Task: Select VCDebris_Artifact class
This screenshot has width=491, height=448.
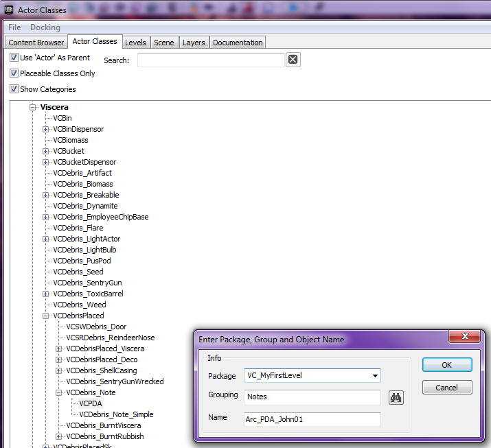Action: click(x=82, y=173)
